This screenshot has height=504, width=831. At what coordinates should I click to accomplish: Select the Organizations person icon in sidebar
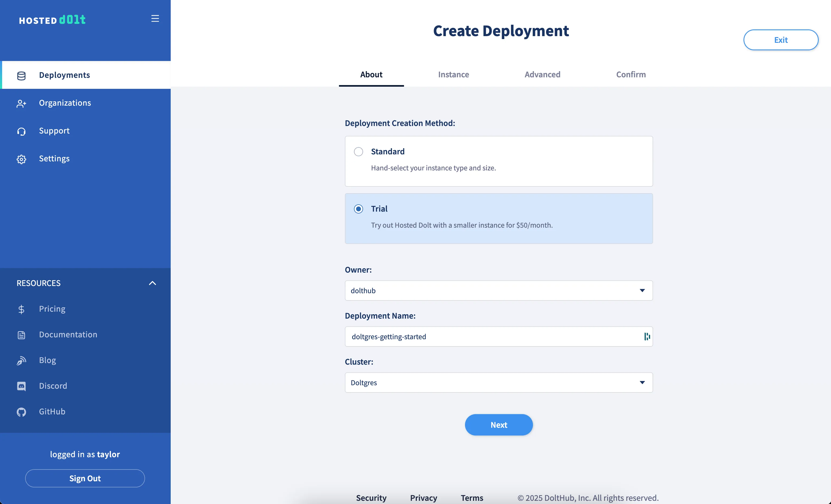(21, 103)
